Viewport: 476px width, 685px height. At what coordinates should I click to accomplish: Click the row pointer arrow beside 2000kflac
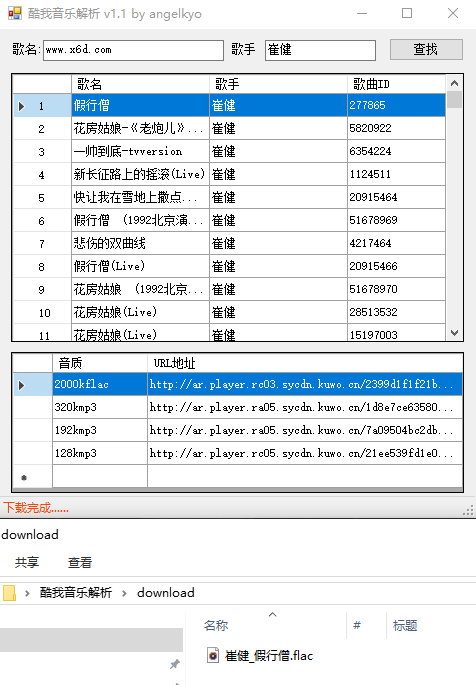click(x=21, y=385)
